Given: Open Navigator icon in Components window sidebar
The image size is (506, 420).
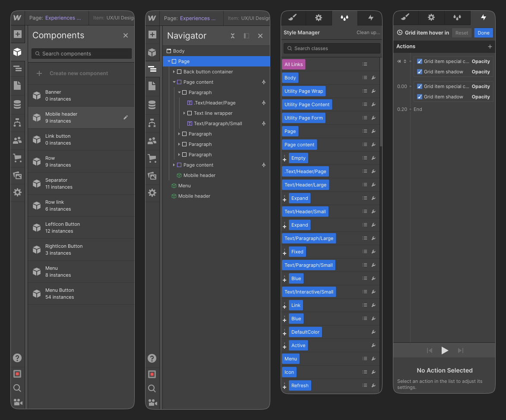Looking at the screenshot, I should coord(17,68).
